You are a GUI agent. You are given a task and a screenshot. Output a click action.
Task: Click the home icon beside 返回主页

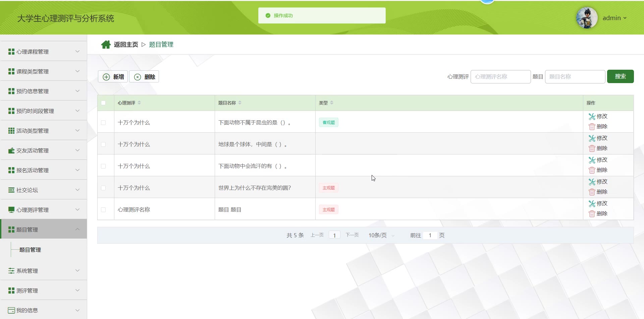(106, 45)
